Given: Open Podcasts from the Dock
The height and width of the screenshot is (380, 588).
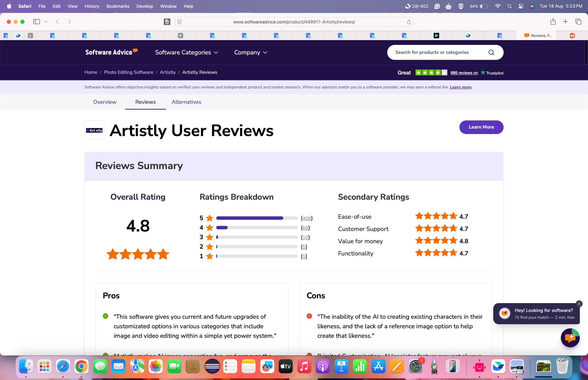Looking at the screenshot, I should [x=323, y=366].
